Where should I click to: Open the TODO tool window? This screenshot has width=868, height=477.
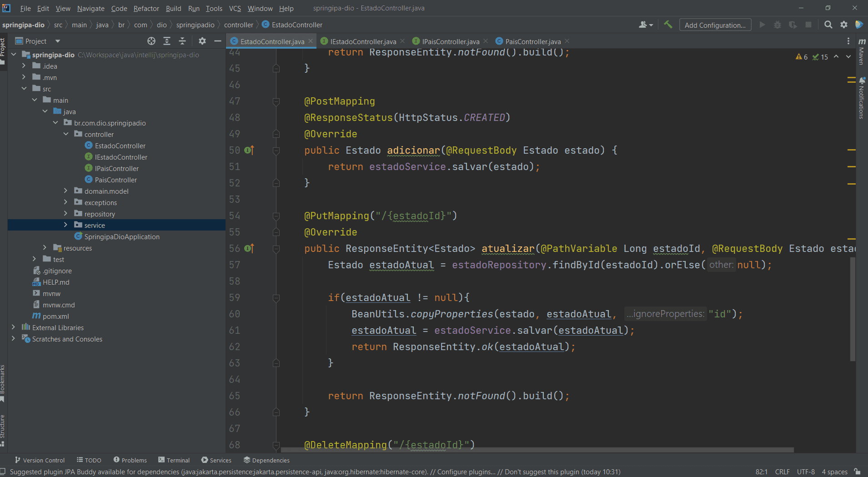click(x=89, y=460)
